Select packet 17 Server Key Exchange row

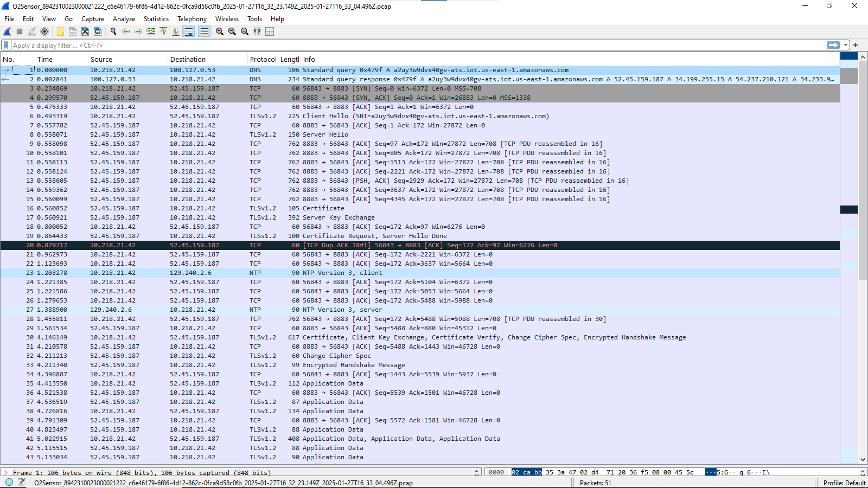click(x=420, y=217)
